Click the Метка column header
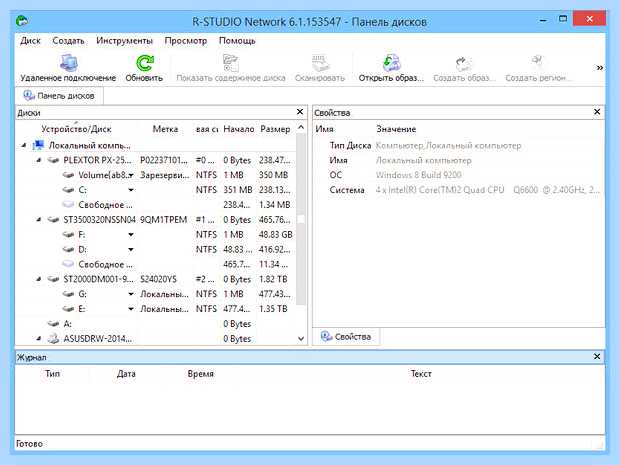The image size is (620, 465). 165,129
